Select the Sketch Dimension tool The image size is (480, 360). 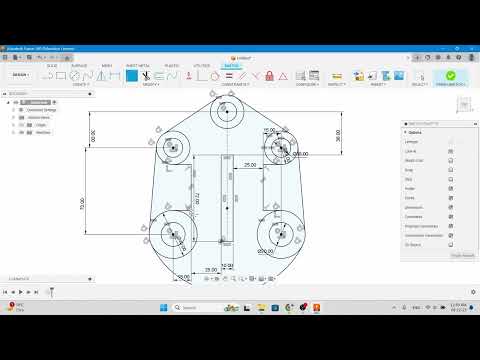click(115, 76)
